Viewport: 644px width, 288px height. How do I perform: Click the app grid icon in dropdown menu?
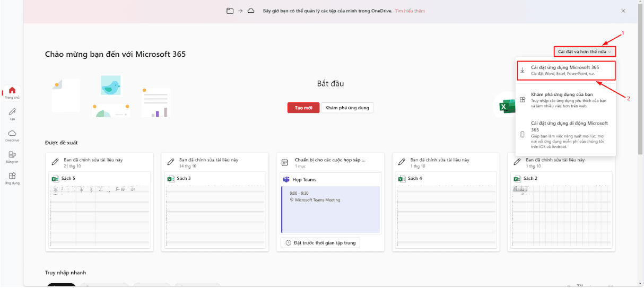click(x=523, y=100)
